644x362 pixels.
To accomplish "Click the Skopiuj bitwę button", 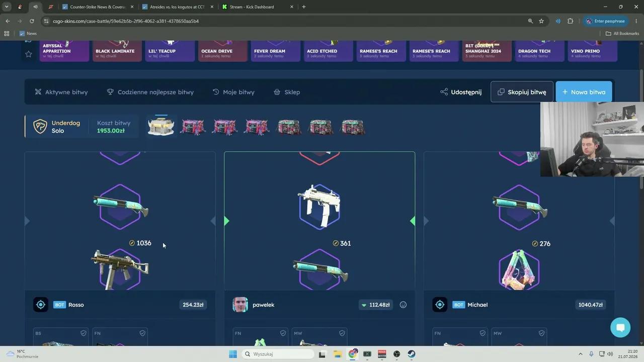I will 522,92.
